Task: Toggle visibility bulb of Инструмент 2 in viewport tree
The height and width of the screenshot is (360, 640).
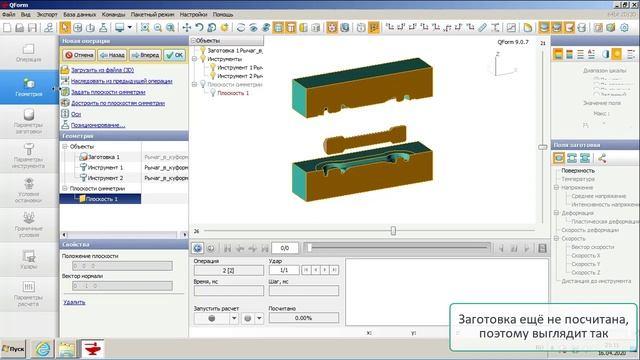Action: tap(213, 76)
